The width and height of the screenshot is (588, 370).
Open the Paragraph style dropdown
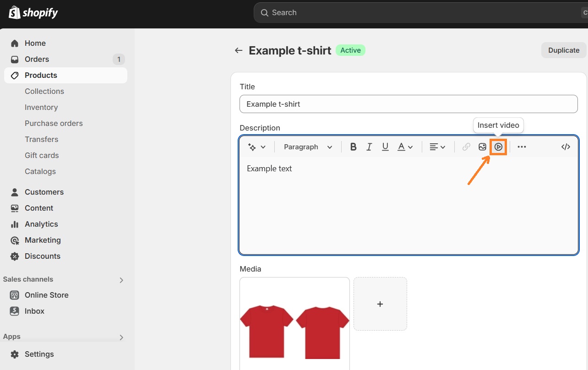[x=307, y=147]
